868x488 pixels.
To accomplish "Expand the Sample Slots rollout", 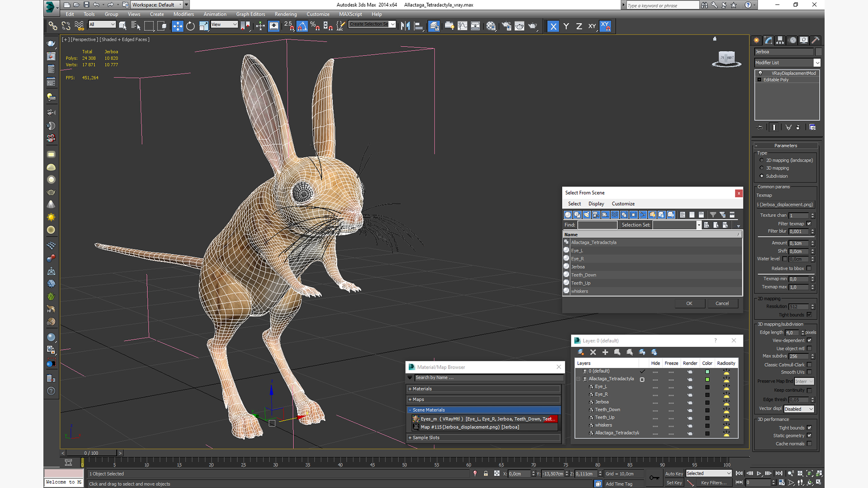I will click(x=484, y=437).
